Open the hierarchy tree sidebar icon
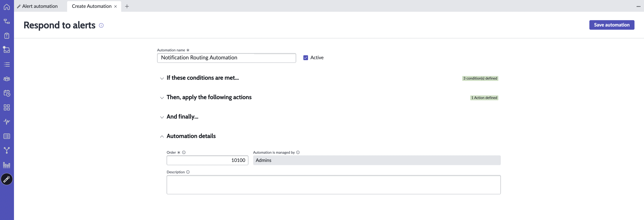 click(7, 21)
